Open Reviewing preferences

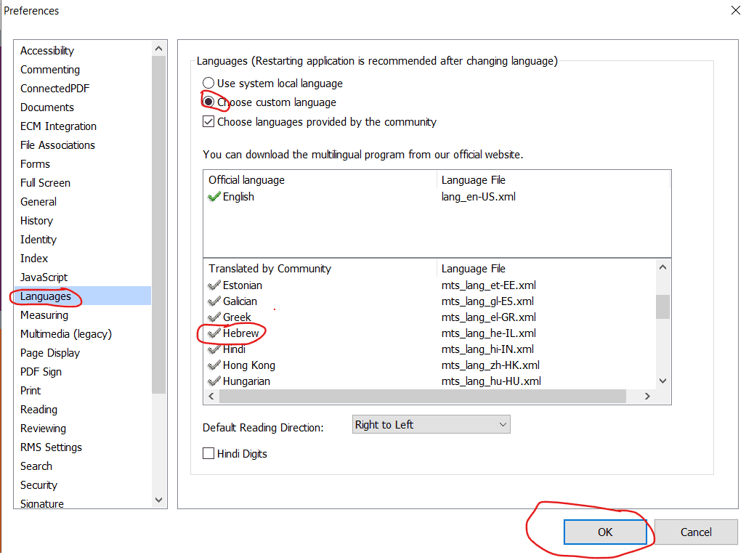pos(44,429)
